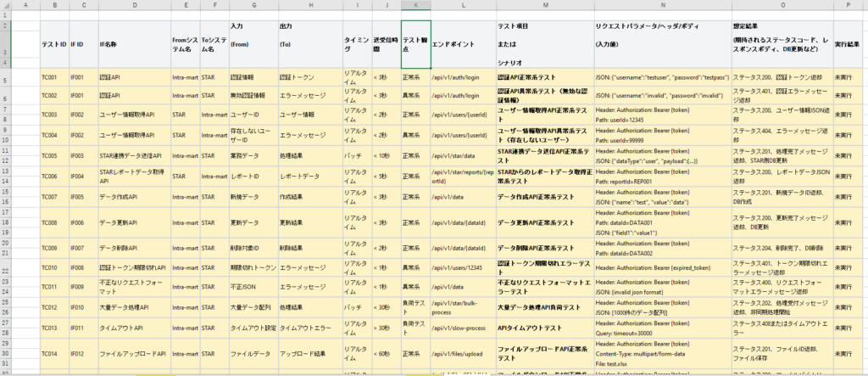Screen dimensions: 868x376
Task: Click the STAR連携データ送信API name cell
Action: pos(135,156)
